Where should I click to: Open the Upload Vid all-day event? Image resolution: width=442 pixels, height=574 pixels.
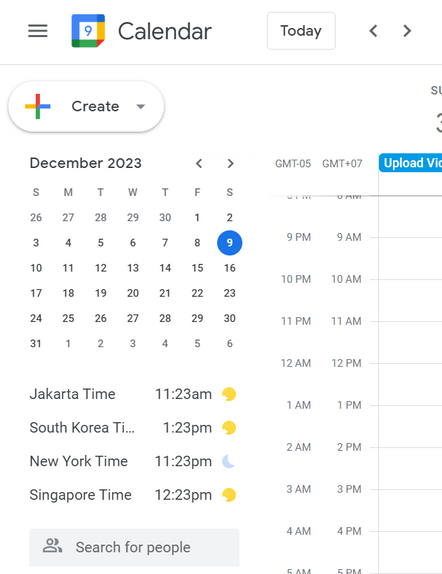coord(411,163)
